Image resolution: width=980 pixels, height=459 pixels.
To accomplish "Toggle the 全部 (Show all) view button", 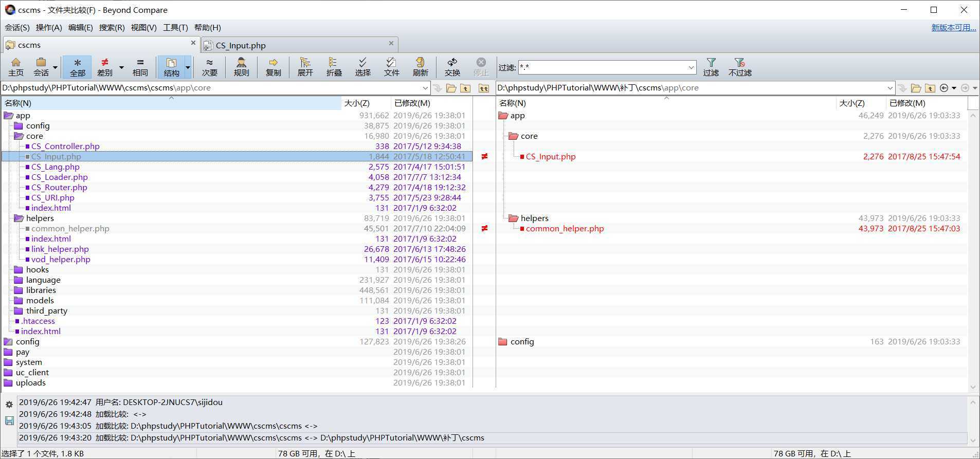I will [77, 67].
